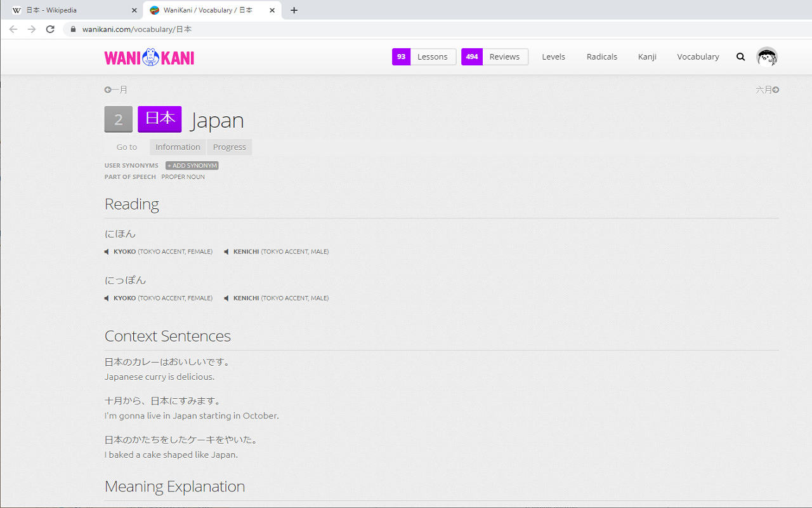The height and width of the screenshot is (508, 812).
Task: Open the WaniKani logo home link
Action: (x=149, y=57)
